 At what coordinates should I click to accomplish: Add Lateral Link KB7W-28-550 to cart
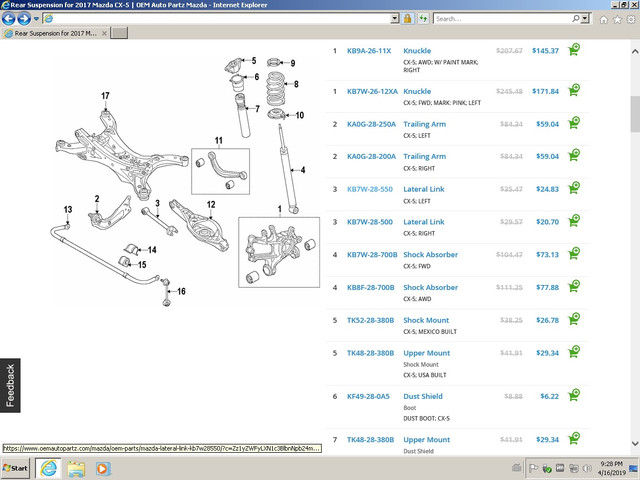point(574,188)
